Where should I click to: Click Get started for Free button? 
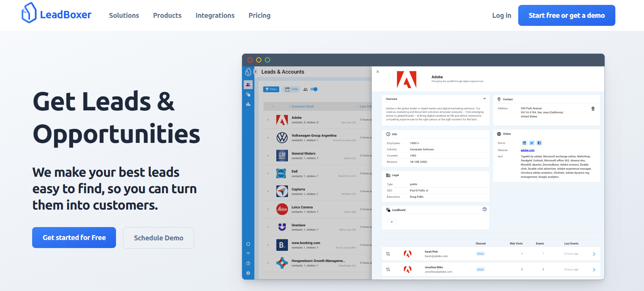coord(74,238)
